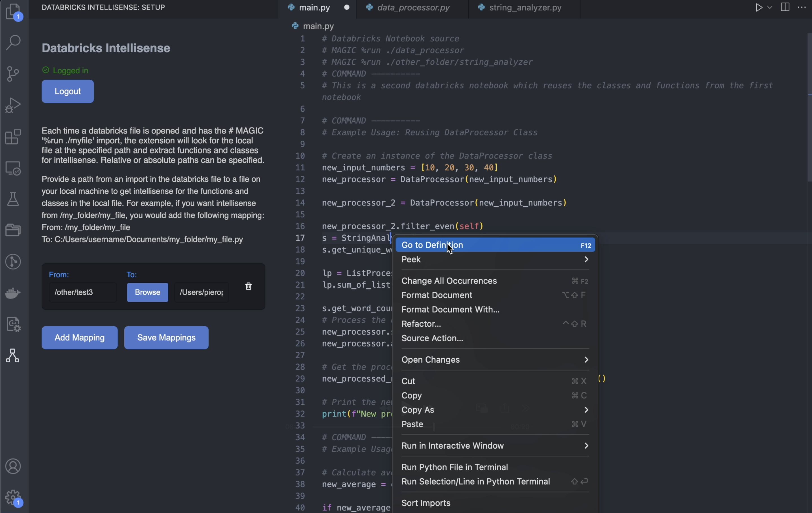The width and height of the screenshot is (812, 513).
Task: Choose Change All Occurrences
Action: (x=495, y=281)
